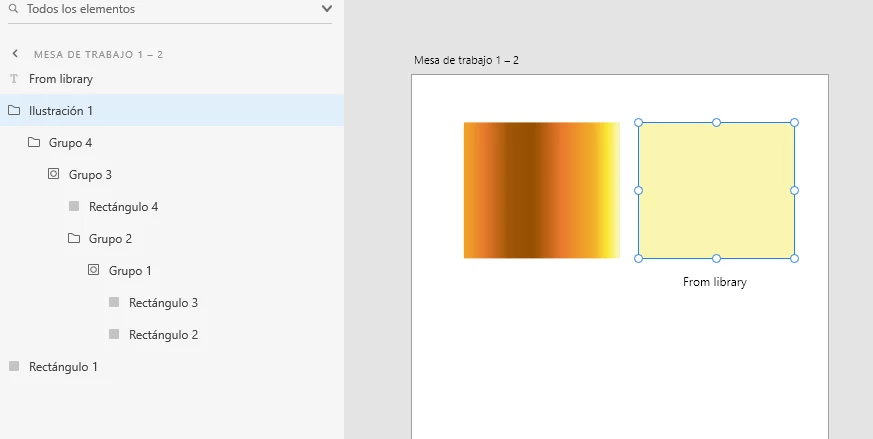The height and width of the screenshot is (439, 873).
Task: Select the orange gradient rectangle on canvas
Action: [x=542, y=191]
